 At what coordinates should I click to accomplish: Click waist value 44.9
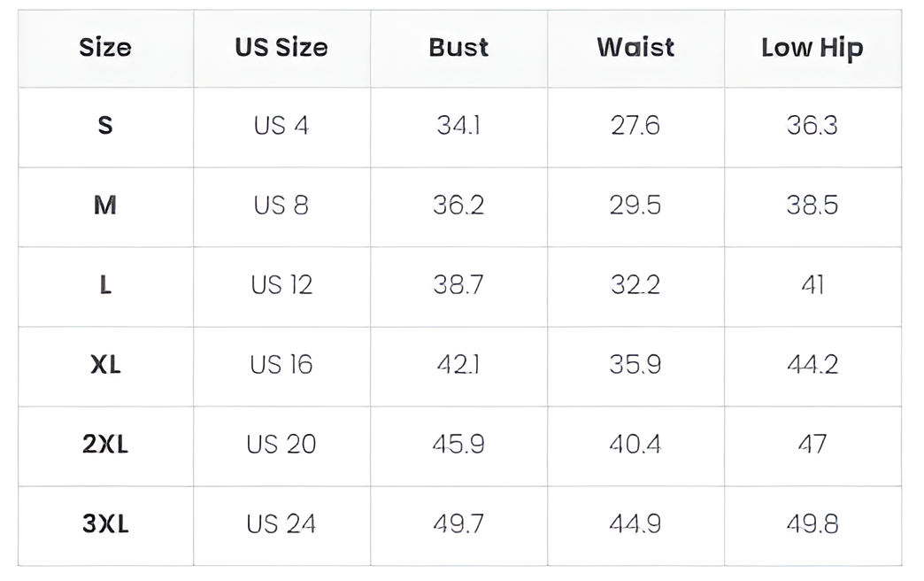[635, 524]
